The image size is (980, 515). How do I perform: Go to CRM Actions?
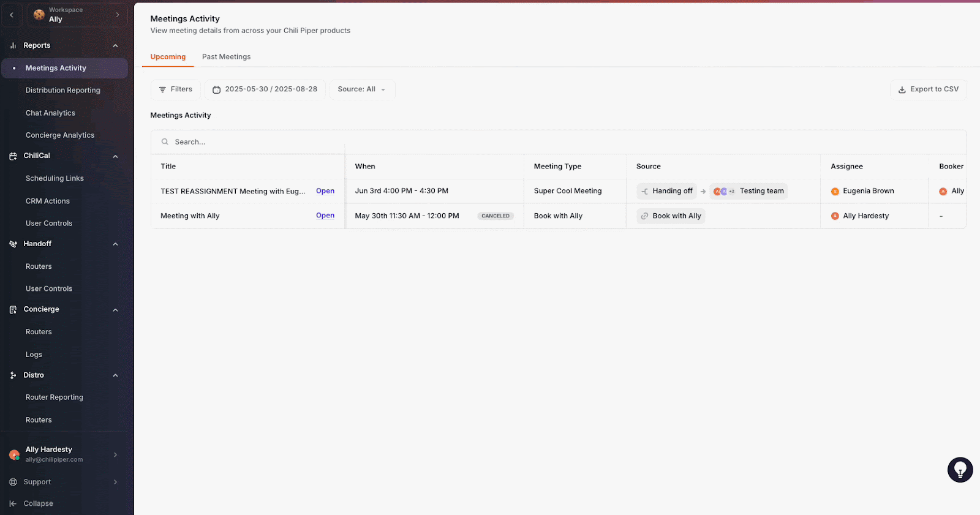tap(48, 201)
